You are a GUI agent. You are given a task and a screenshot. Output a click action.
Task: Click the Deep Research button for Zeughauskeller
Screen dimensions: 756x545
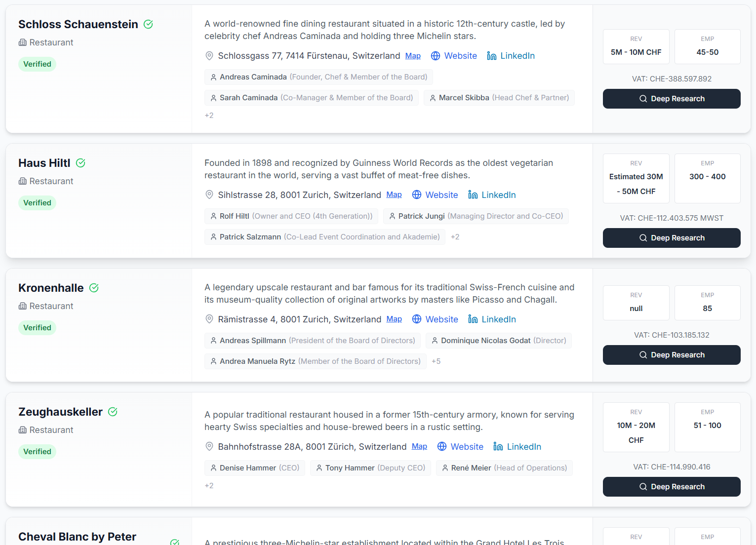pyautogui.click(x=671, y=487)
